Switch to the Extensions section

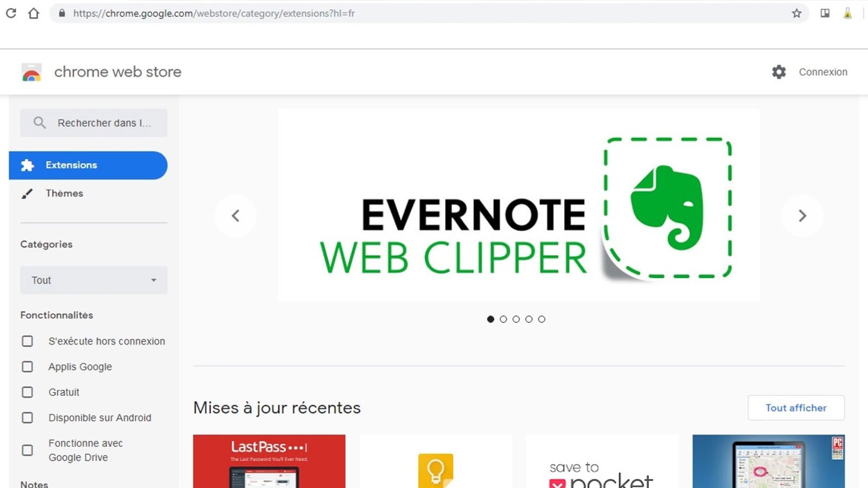coord(71,165)
